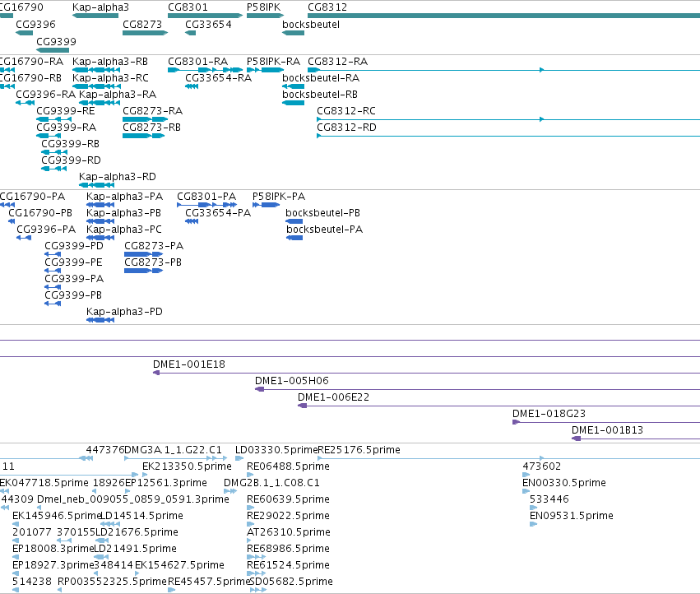Select the DME1-018G23 clone label

549,414
